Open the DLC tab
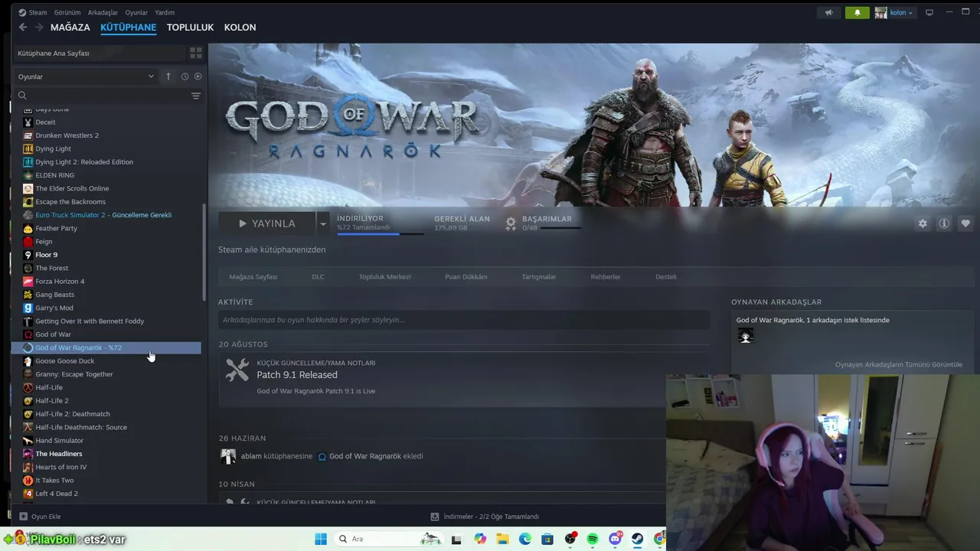The height and width of the screenshot is (551, 980). 318,277
